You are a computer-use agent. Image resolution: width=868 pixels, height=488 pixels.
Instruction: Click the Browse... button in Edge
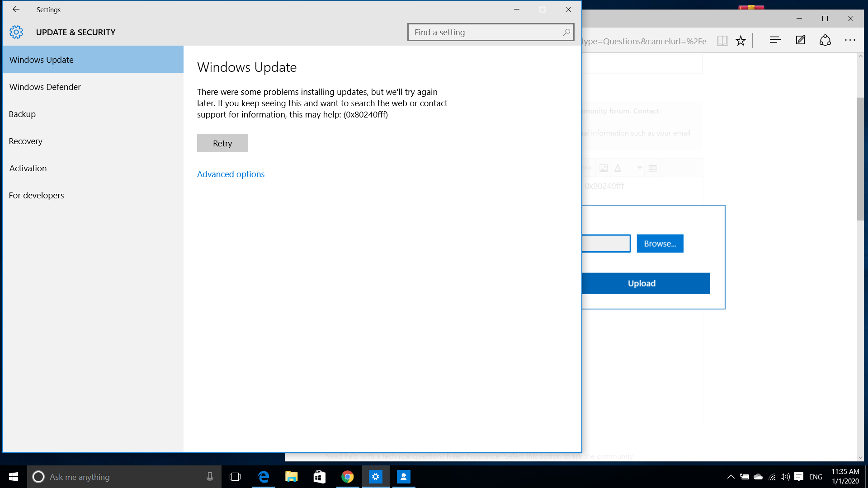tap(660, 244)
